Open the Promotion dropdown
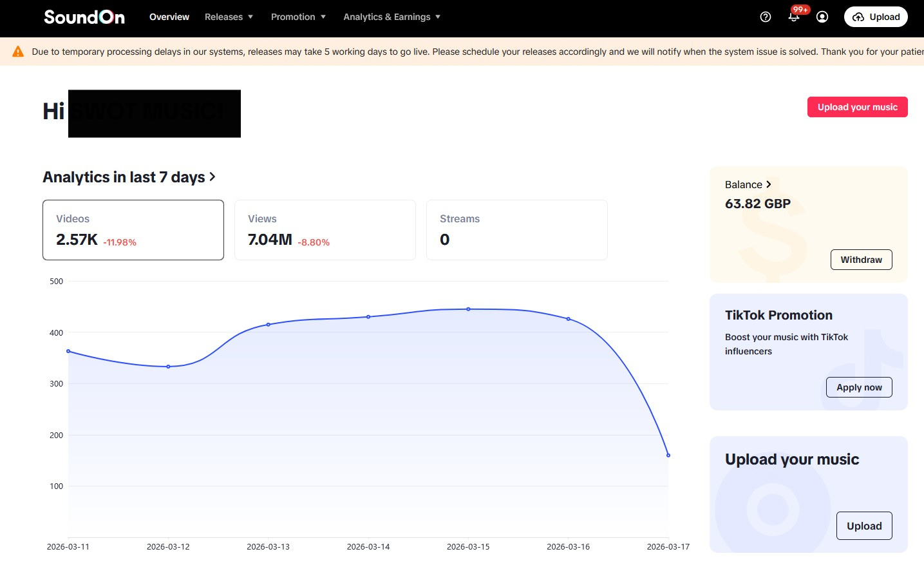 click(299, 17)
